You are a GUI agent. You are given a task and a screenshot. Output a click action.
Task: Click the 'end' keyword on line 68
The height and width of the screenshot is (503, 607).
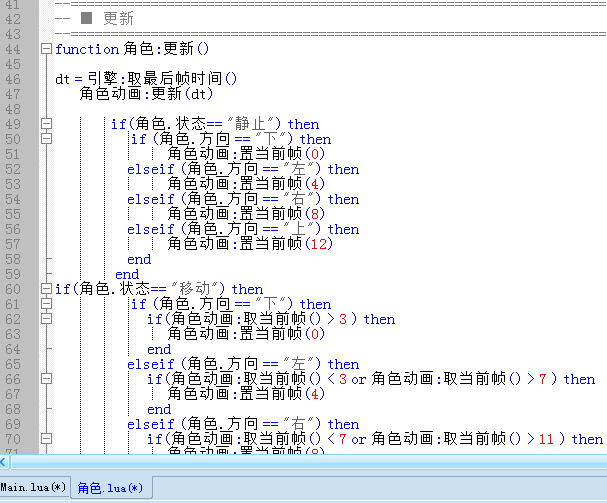[x=159, y=410]
